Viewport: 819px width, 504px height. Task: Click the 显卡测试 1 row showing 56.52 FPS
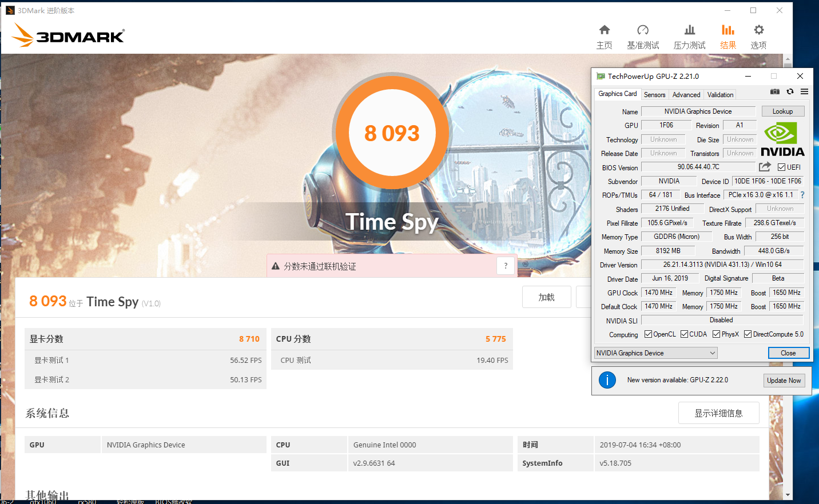[145, 360]
